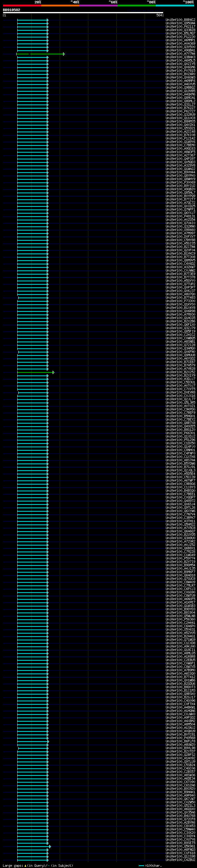Viewport: 197px width, 868px height.
Task: Select the UniRef100_P56360 hit label
Action: [180, 619]
